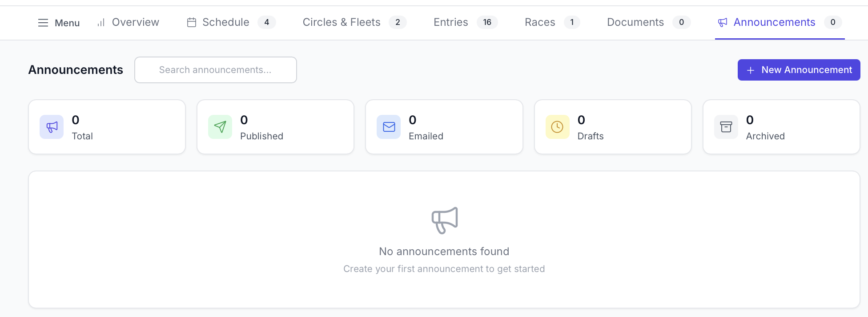Click the New Announcement button

799,70
